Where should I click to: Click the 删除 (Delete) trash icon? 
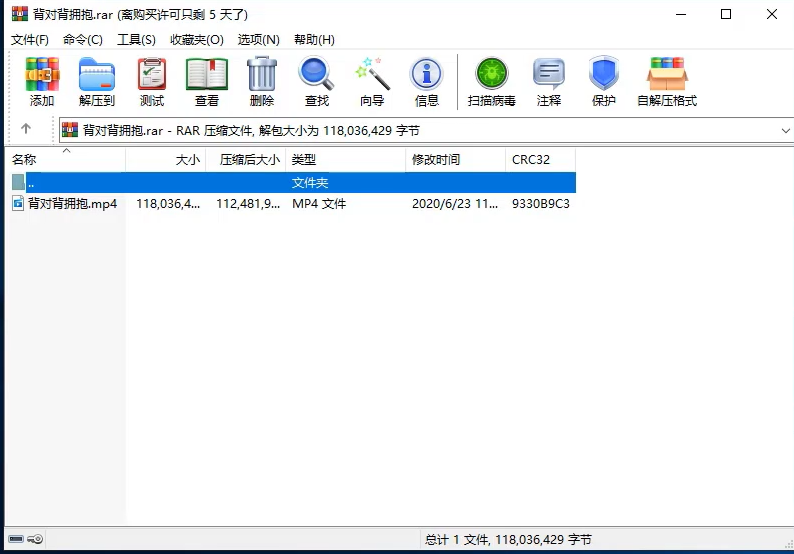pyautogui.click(x=262, y=82)
